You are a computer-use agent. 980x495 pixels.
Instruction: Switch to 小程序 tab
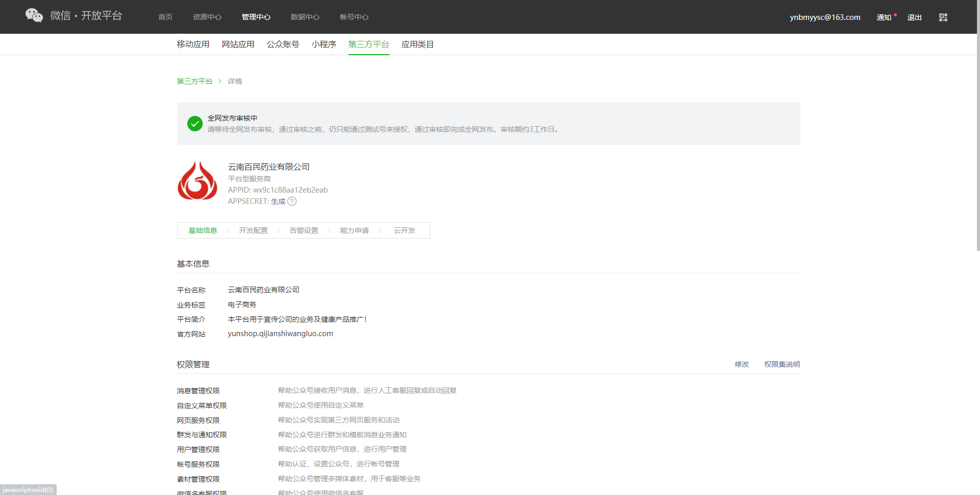click(x=324, y=44)
